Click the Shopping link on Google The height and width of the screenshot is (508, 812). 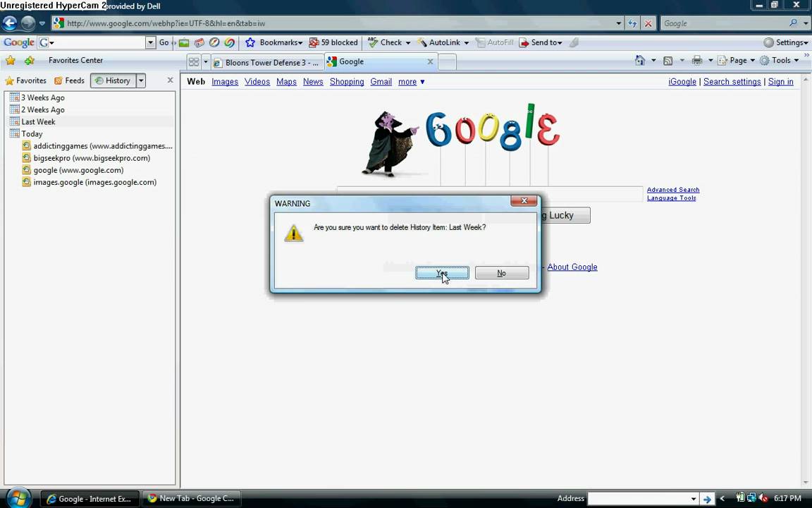347,82
